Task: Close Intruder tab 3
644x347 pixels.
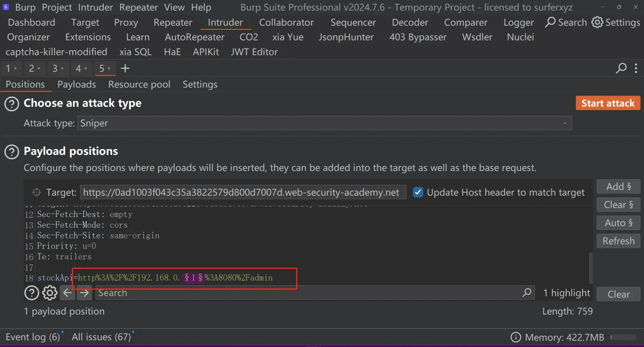Action: point(62,68)
